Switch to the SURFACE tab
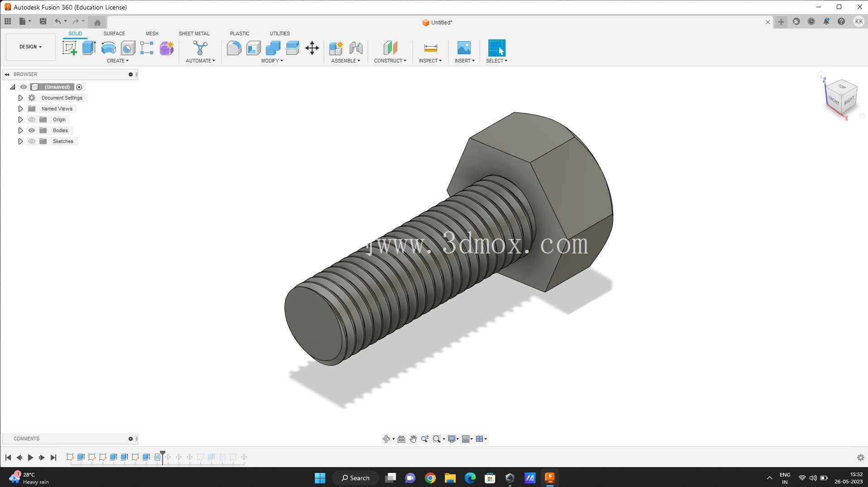 click(x=114, y=33)
